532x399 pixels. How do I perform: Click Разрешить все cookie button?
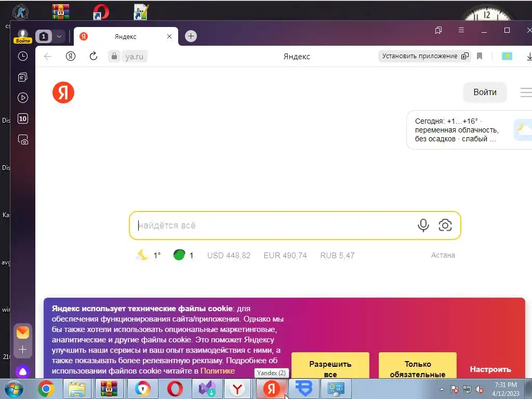point(330,366)
